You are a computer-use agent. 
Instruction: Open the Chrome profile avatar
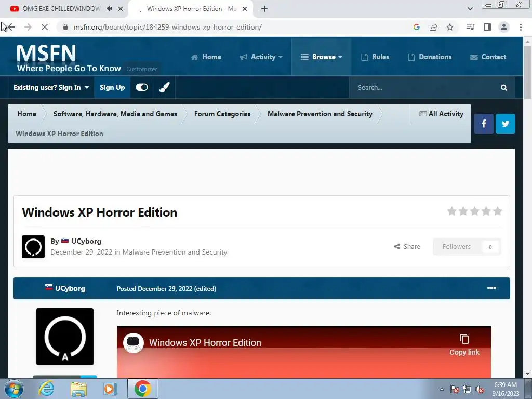click(504, 27)
